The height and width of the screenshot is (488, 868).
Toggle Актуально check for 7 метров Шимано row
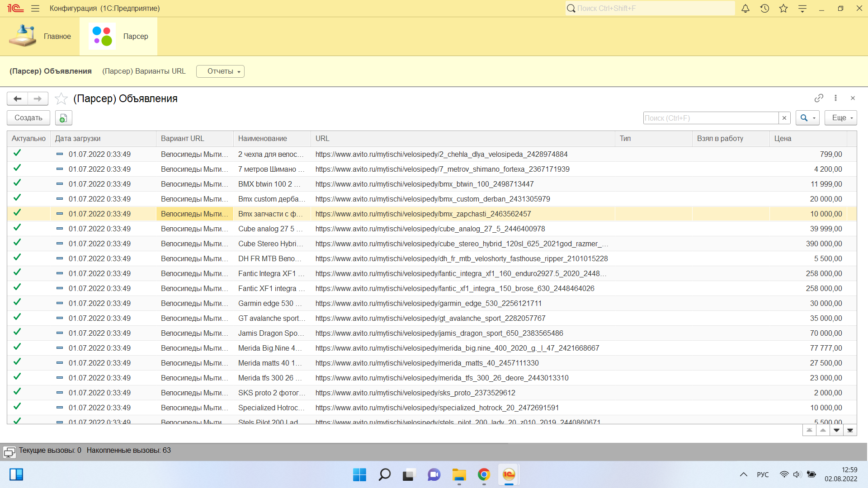17,168
